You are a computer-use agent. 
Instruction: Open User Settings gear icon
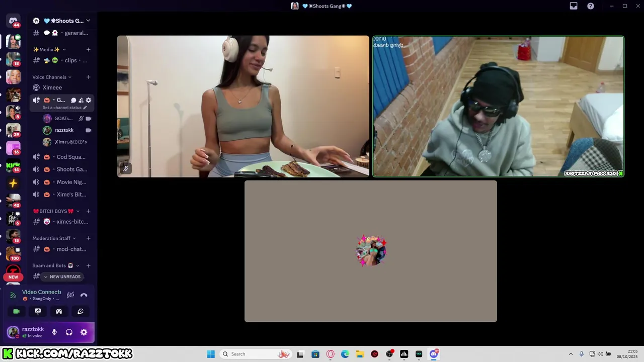[x=84, y=332]
